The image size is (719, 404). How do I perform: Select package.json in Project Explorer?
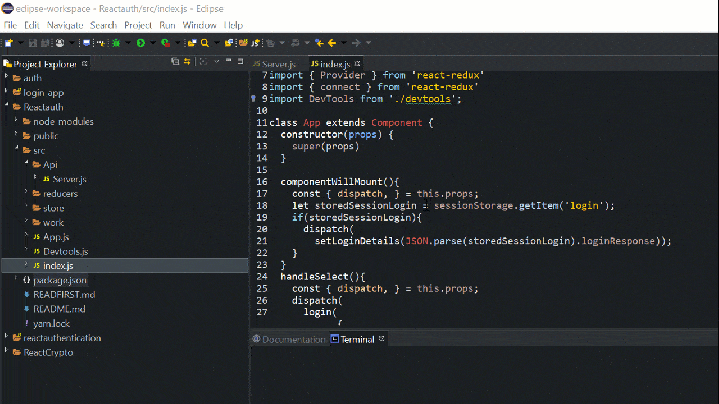(x=60, y=280)
